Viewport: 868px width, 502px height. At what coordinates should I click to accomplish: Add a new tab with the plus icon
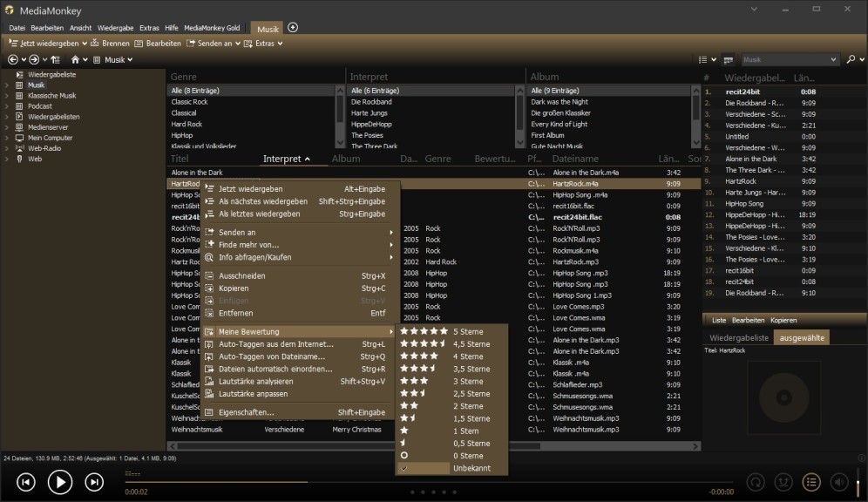click(x=293, y=28)
